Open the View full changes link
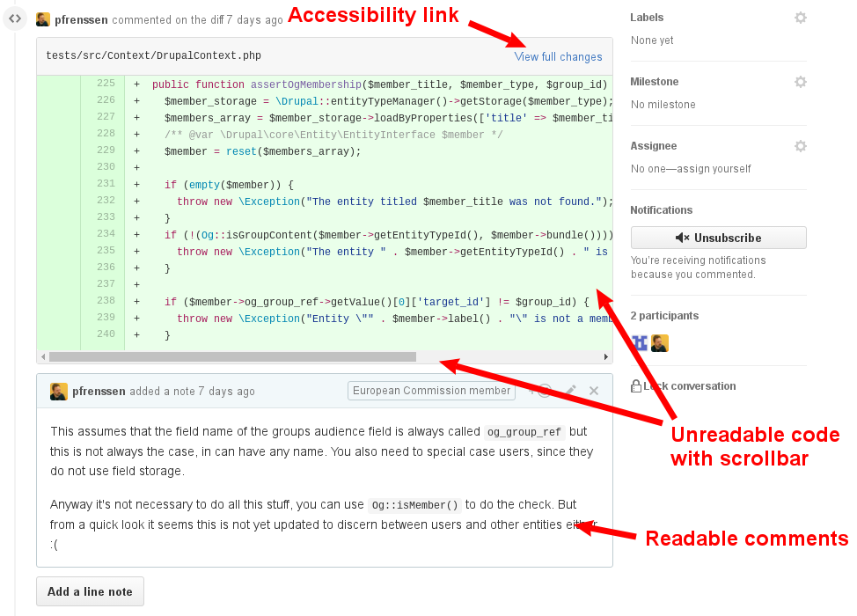Screen dimensions: 857x616 point(558,55)
